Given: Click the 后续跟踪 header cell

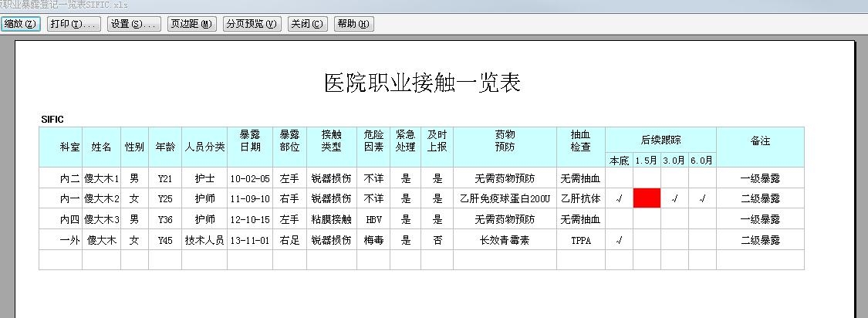Looking at the screenshot, I should pyautogui.click(x=660, y=140).
